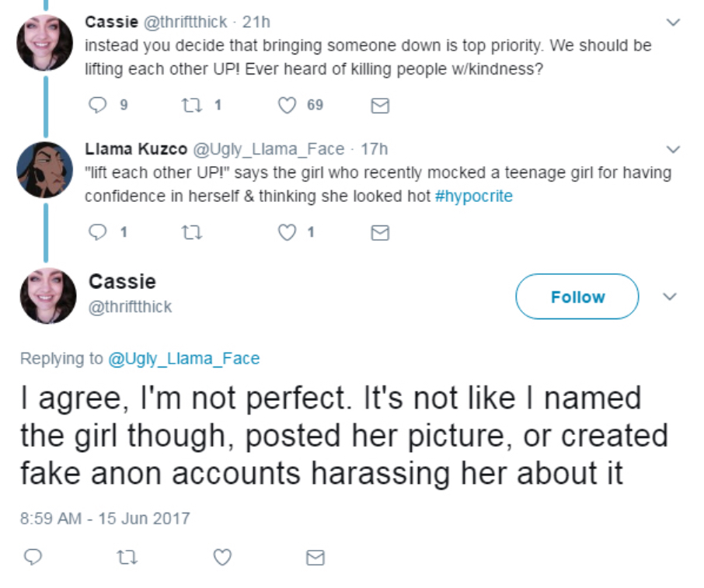Reply to Cassie's first tweet
This screenshot has width=704, height=588.
(x=98, y=105)
